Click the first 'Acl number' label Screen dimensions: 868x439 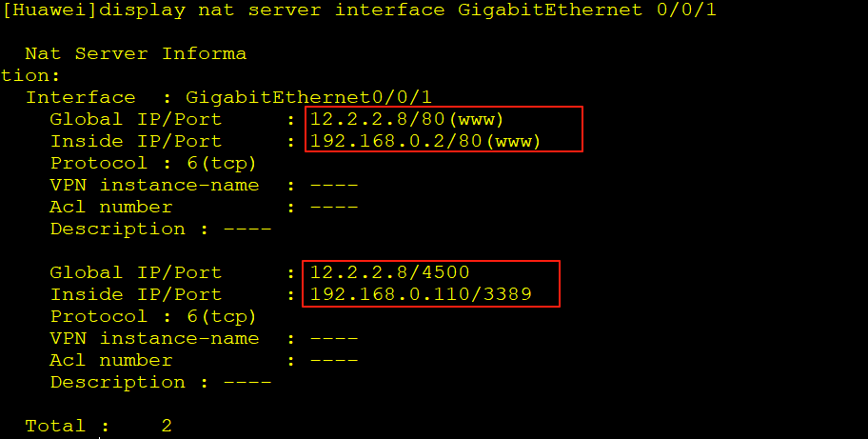click(x=111, y=207)
